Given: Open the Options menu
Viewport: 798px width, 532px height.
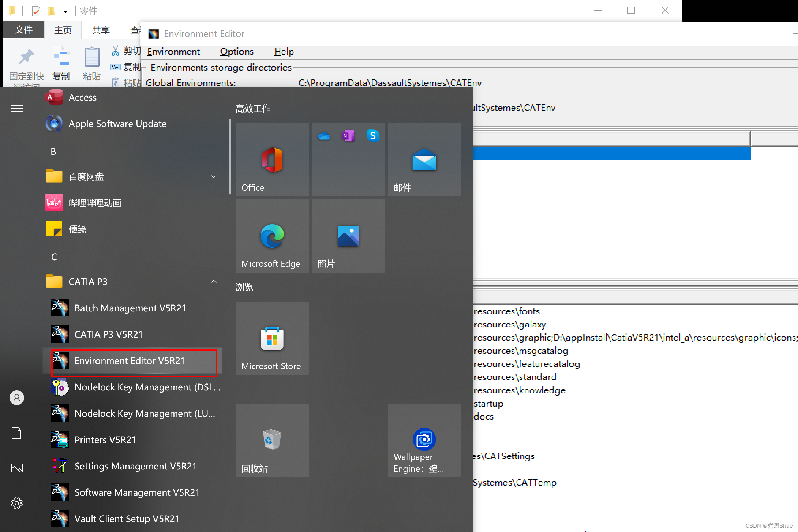Looking at the screenshot, I should click(237, 52).
